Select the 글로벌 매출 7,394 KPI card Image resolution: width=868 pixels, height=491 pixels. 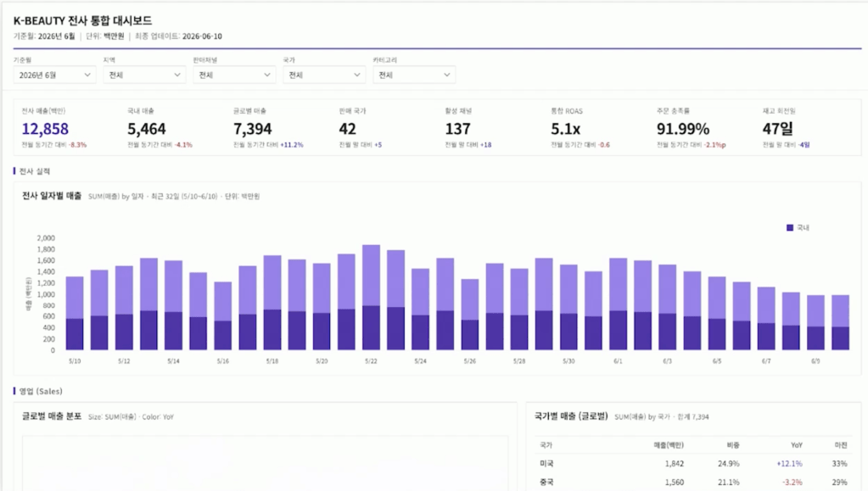pos(278,128)
